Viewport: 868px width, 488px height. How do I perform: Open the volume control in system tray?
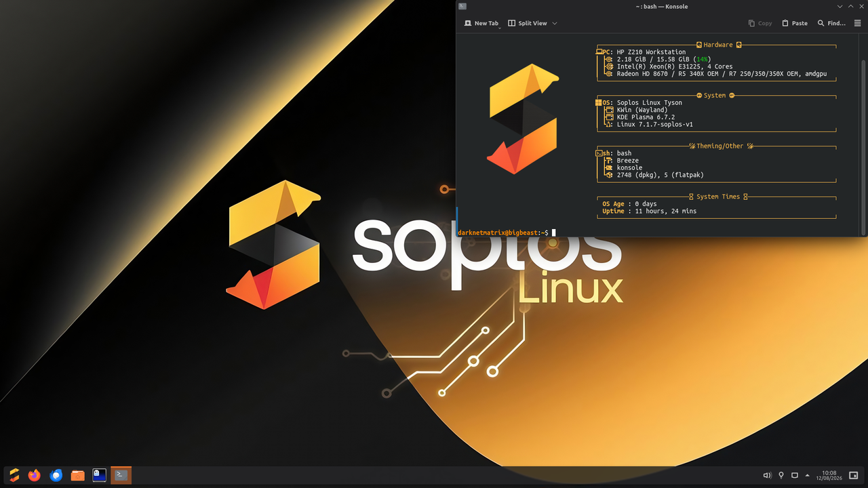(767, 476)
